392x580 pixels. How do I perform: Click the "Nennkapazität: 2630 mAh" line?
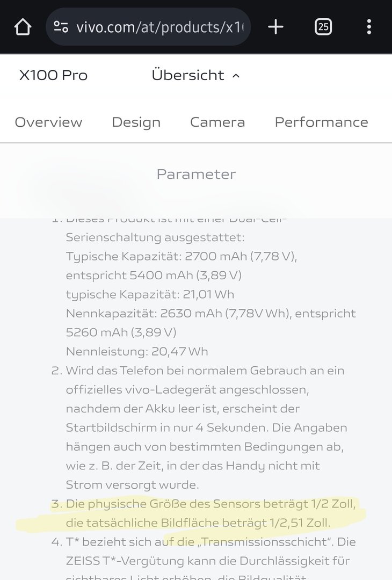[210, 313]
